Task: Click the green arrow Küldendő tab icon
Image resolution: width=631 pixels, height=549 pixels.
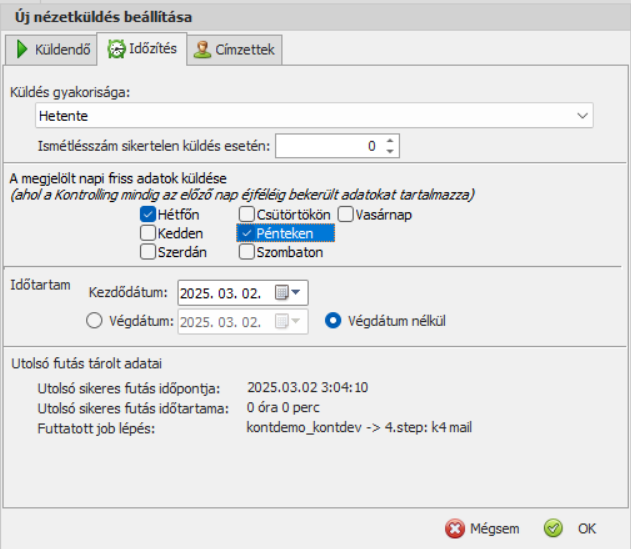Action: coord(21,48)
